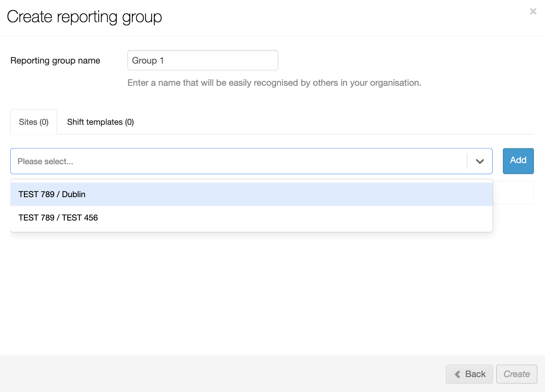Click the separator line beside dropdown chevron
This screenshot has height=392, width=545.
tap(467, 161)
